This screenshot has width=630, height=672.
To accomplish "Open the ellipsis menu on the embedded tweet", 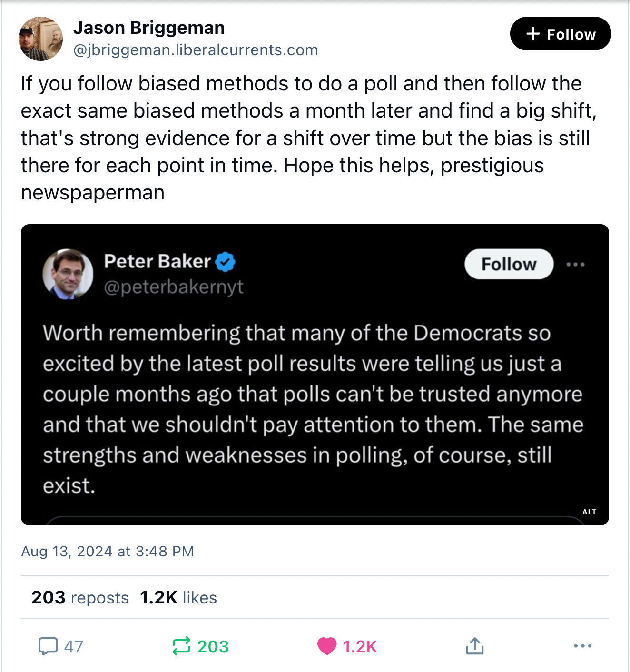I will point(576,264).
